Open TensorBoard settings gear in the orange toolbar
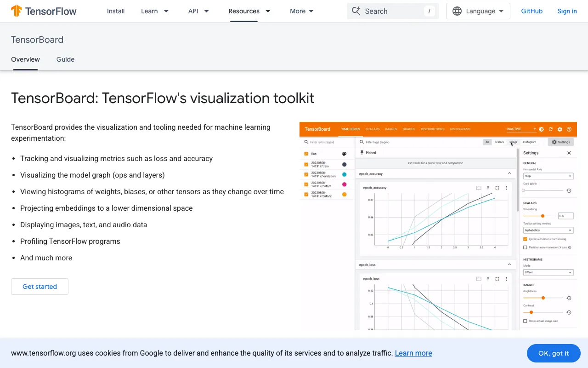The height and width of the screenshot is (368, 588). coord(560,129)
